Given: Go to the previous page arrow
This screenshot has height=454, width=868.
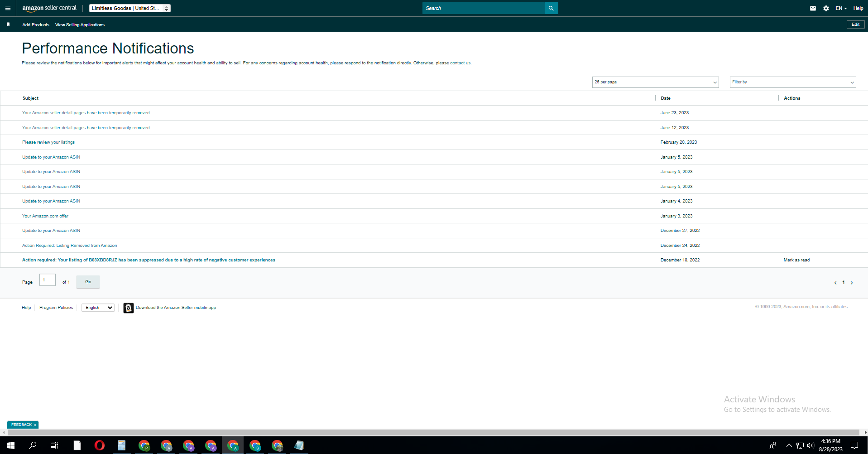Looking at the screenshot, I should (835, 283).
